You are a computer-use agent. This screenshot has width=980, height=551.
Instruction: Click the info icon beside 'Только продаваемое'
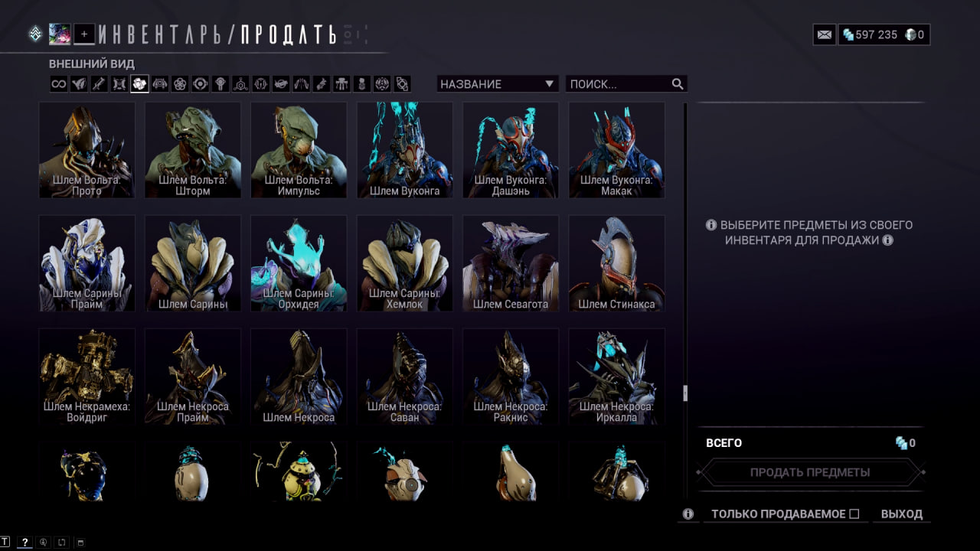688,514
